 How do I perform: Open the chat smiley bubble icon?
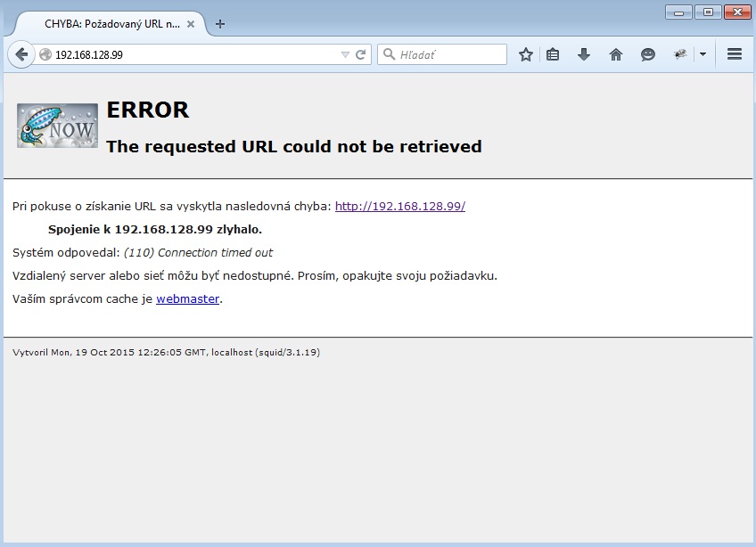click(647, 54)
